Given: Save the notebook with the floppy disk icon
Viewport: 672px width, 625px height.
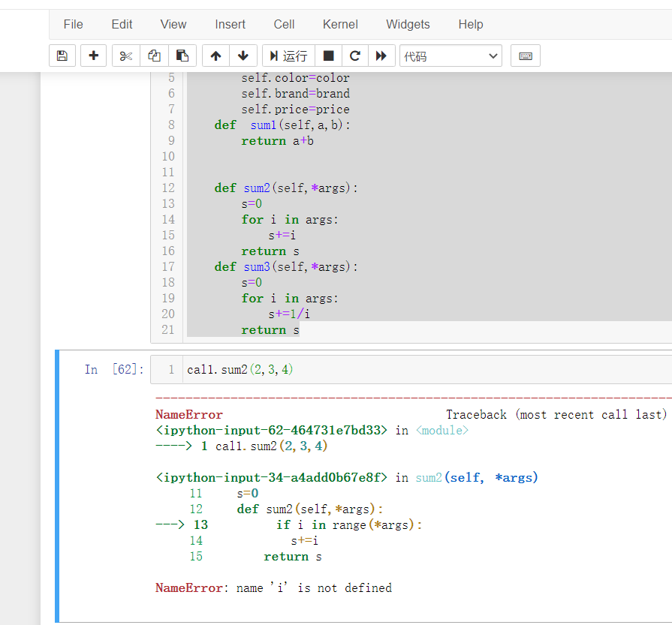Looking at the screenshot, I should 62,56.
